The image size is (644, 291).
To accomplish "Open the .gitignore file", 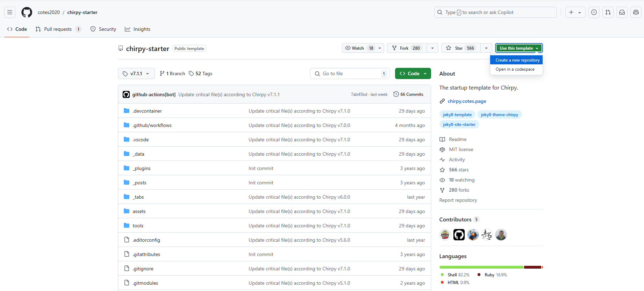I will click(143, 269).
